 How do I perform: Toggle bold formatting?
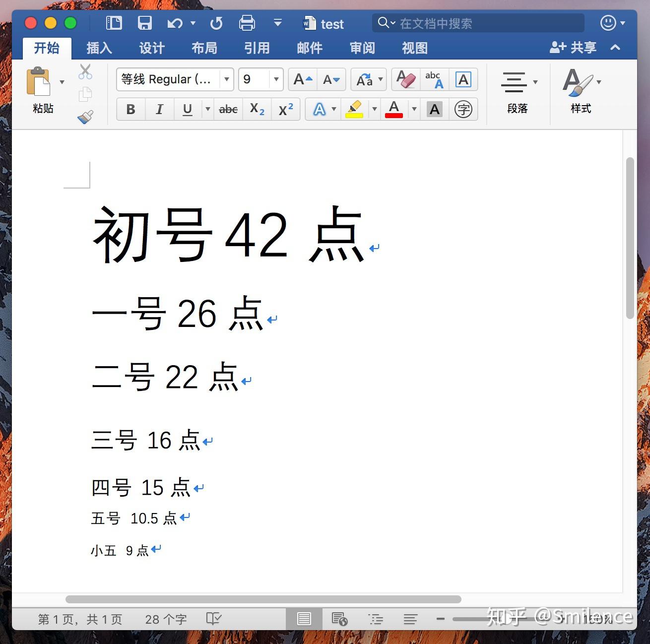[x=131, y=109]
